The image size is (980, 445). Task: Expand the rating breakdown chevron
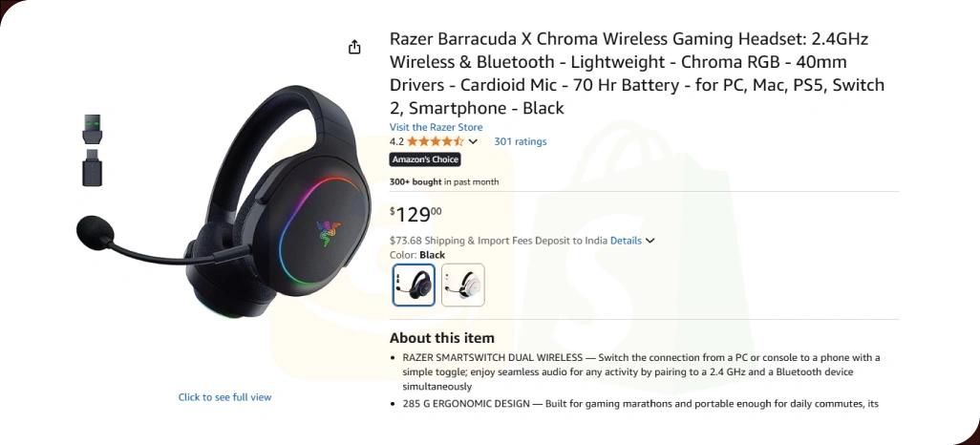[x=473, y=142]
